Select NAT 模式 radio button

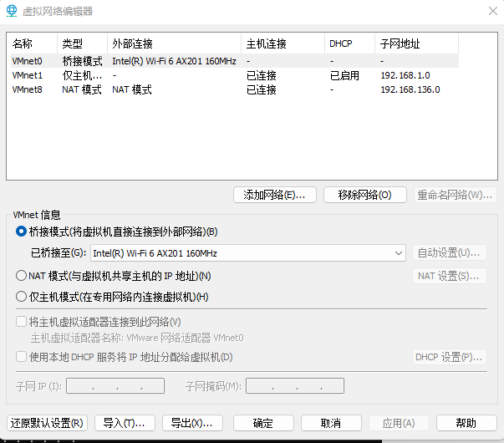tap(21, 276)
